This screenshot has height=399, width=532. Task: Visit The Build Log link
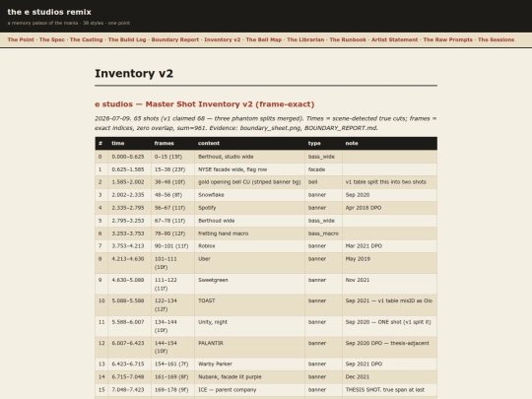pyautogui.click(x=127, y=39)
